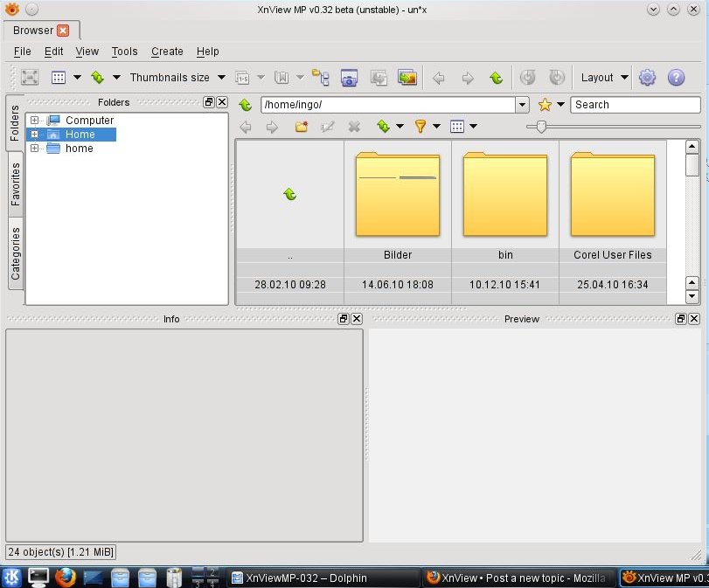The image size is (709, 588).
Task: Close the Info panel
Action: [357, 319]
